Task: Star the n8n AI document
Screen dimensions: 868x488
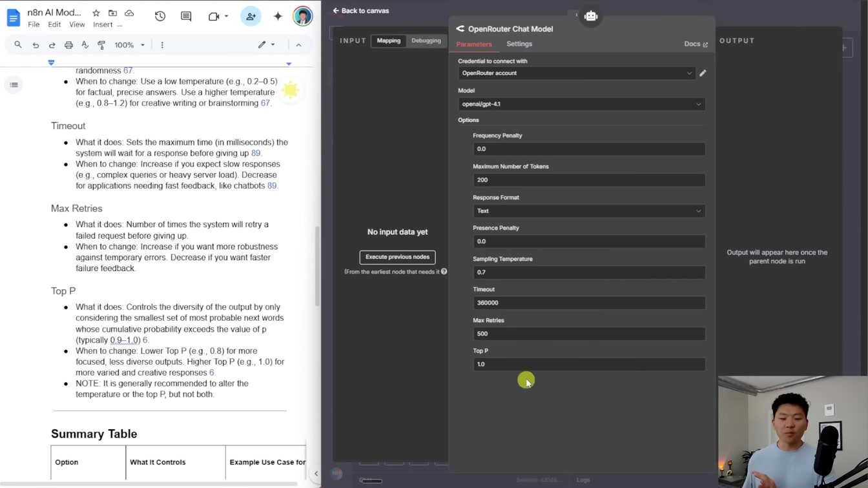Action: (x=96, y=13)
